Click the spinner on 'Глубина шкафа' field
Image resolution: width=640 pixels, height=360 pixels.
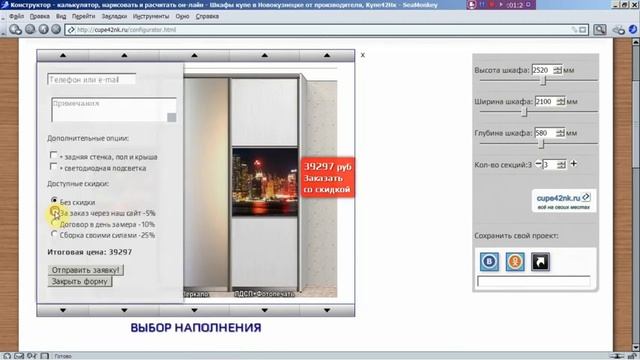pos(560,133)
